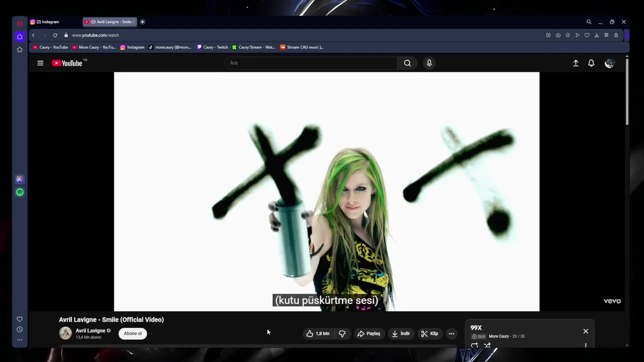Open the heart icon in sidebar bottom

pos(20,319)
